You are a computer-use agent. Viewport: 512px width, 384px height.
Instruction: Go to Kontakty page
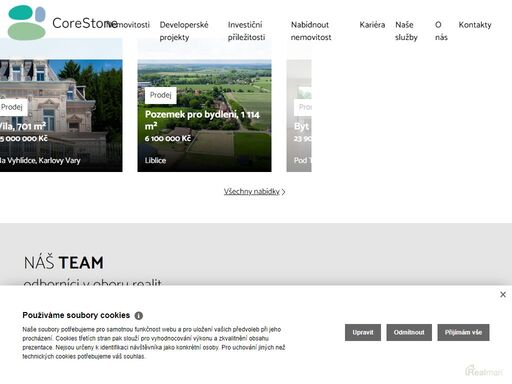coord(475,25)
